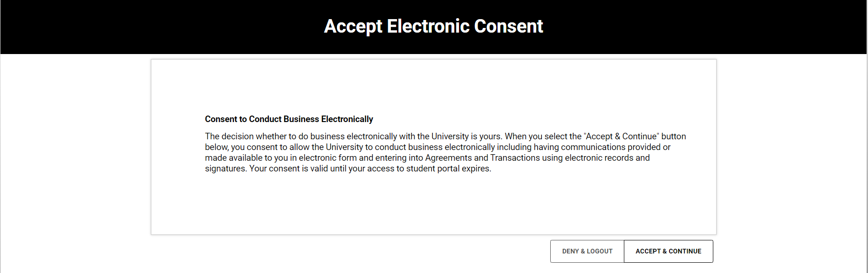
Task: Select the "Consent to Conduct Business Electronically" heading
Action: pyautogui.click(x=289, y=119)
